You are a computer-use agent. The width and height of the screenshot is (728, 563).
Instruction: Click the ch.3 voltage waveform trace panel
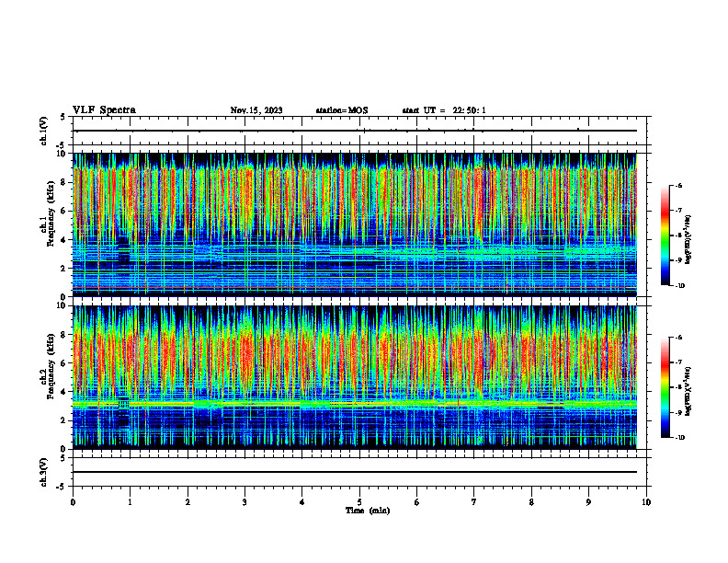[359, 472]
